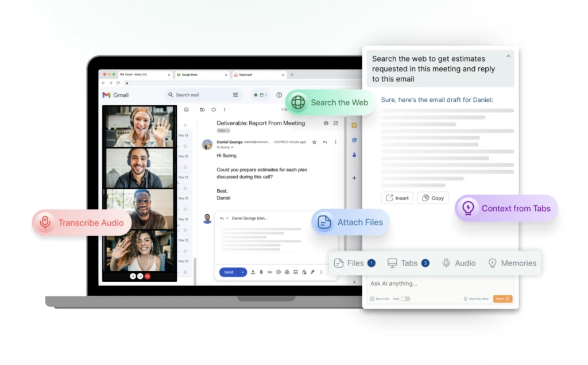Toggle the Web switch in the AI panel

405,299
